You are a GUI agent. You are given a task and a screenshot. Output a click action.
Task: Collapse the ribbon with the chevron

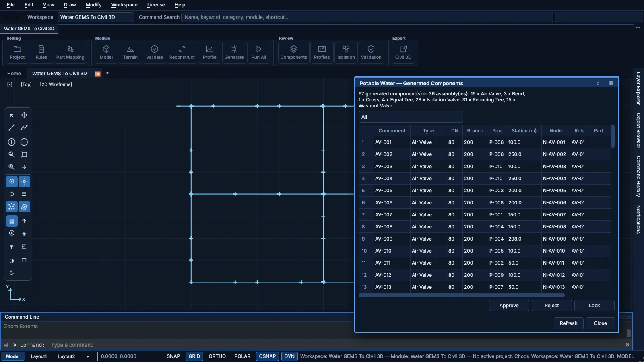pyautogui.click(x=638, y=27)
